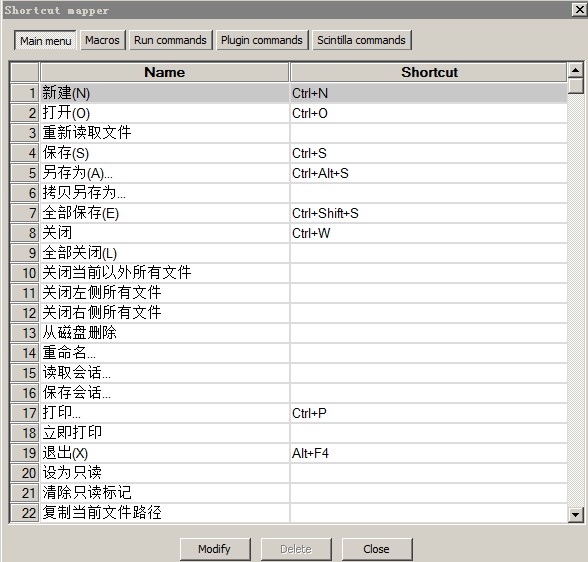Click the Alt+F4 shortcut cell
This screenshot has height=562, width=588.
pyautogui.click(x=428, y=453)
